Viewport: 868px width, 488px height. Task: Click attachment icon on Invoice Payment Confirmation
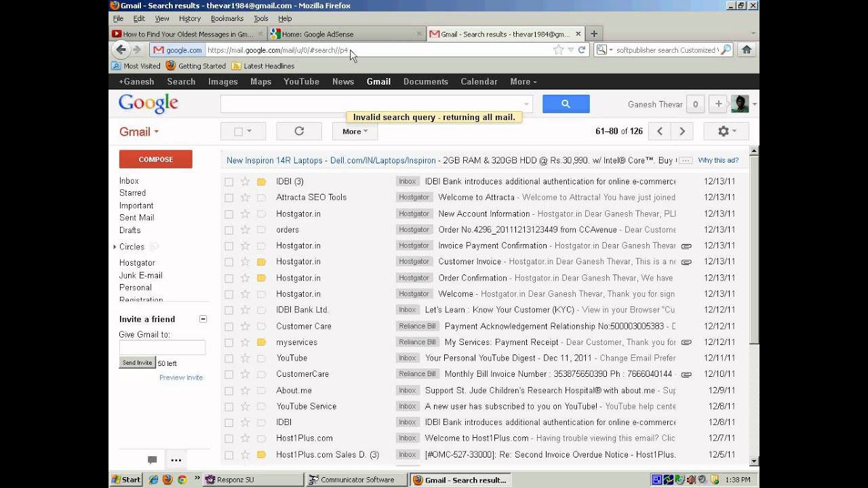coord(686,246)
